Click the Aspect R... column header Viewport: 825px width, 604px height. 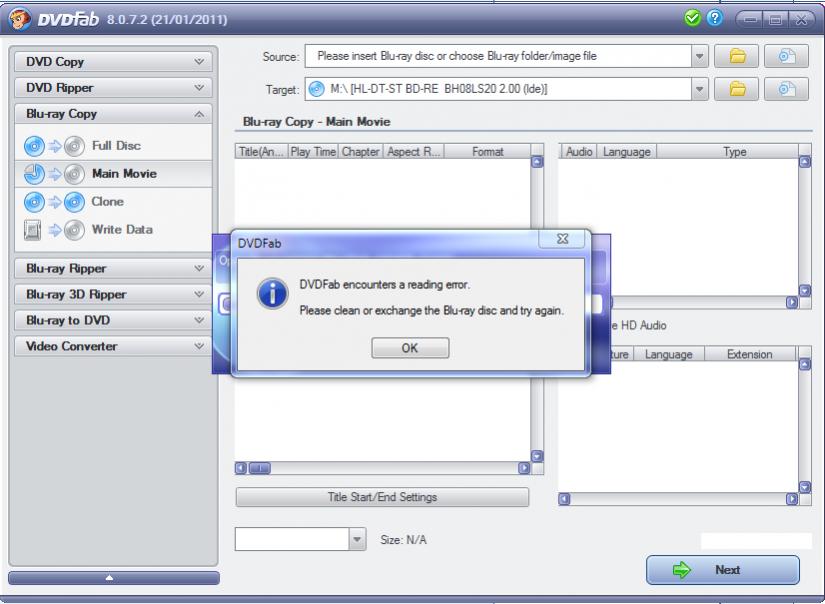414,152
